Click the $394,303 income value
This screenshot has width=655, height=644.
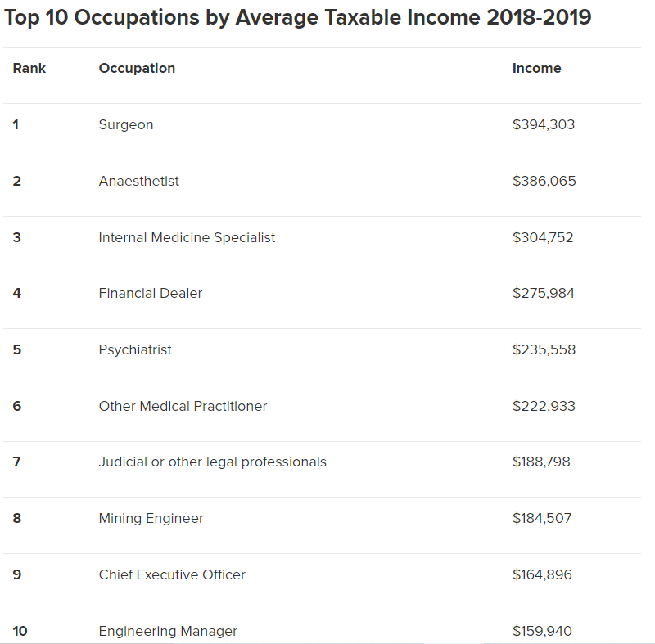coord(544,125)
